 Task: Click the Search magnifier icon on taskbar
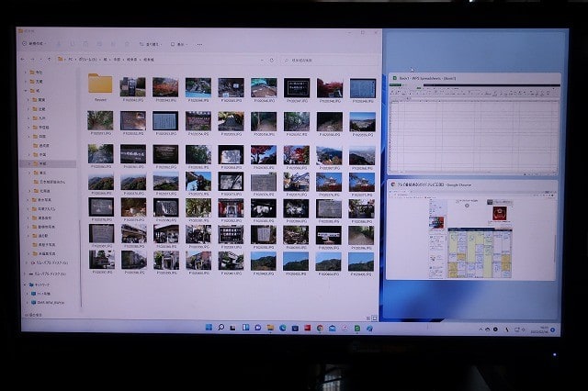pyautogui.click(x=221, y=327)
